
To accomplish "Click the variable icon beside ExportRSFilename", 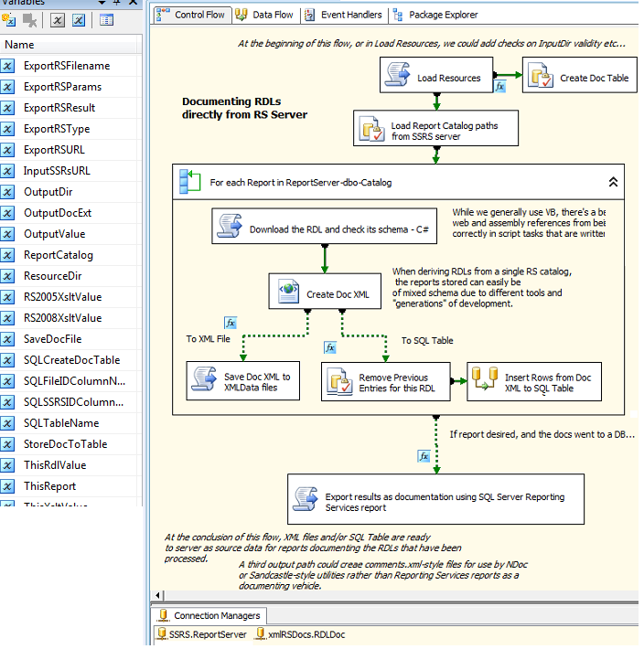I will (x=8, y=66).
